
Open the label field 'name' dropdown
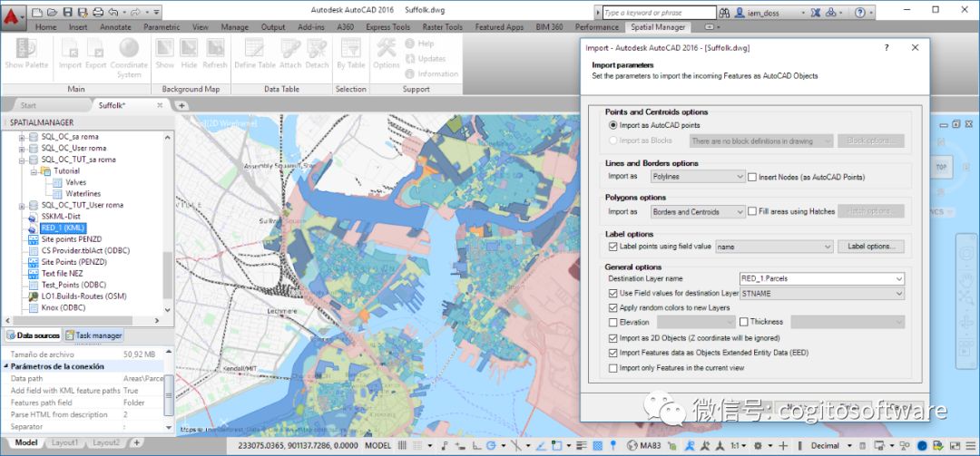(774, 247)
